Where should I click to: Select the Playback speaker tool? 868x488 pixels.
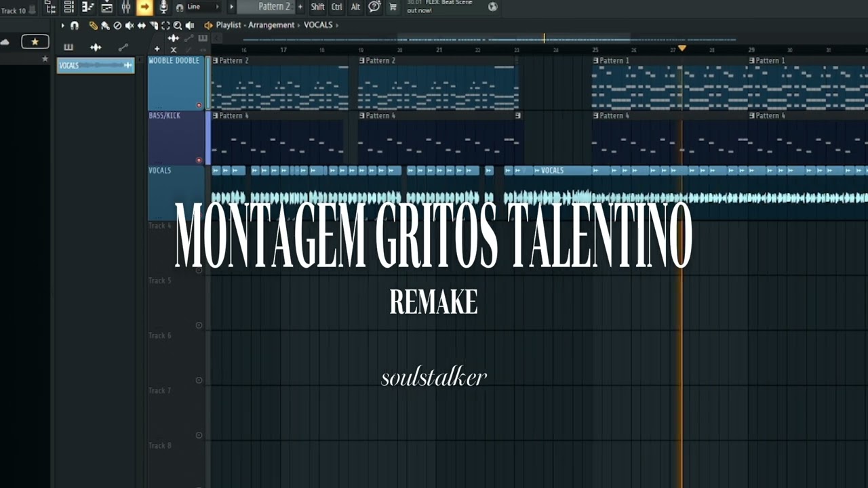(190, 26)
